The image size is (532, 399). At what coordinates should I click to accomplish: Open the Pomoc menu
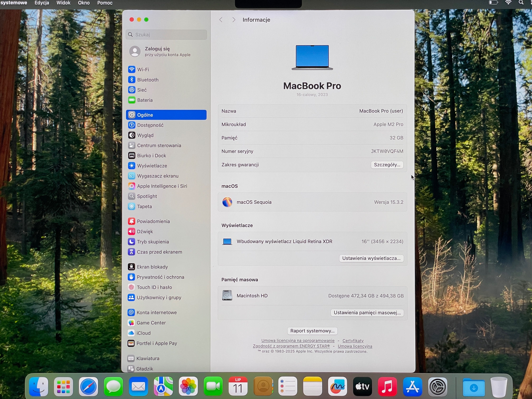(x=105, y=3)
